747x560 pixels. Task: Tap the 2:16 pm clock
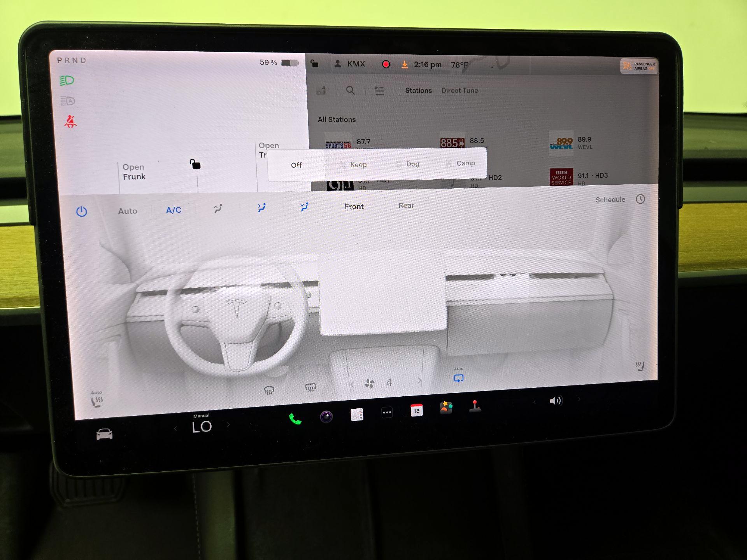click(x=428, y=65)
